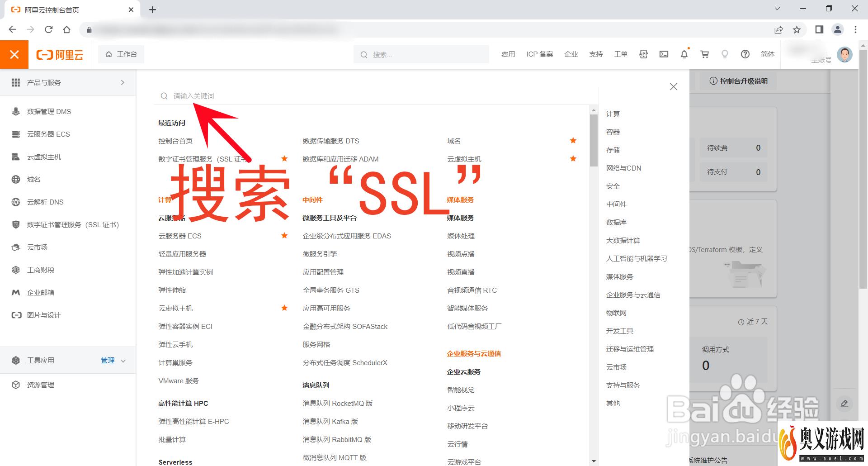Open the ICP 备案 menu
Viewport: 868px width, 466px height.
(x=540, y=54)
